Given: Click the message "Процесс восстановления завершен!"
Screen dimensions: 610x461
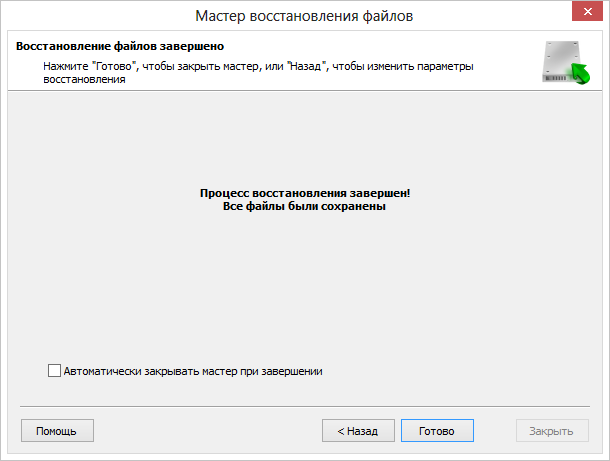Looking at the screenshot, I should 305,193.
